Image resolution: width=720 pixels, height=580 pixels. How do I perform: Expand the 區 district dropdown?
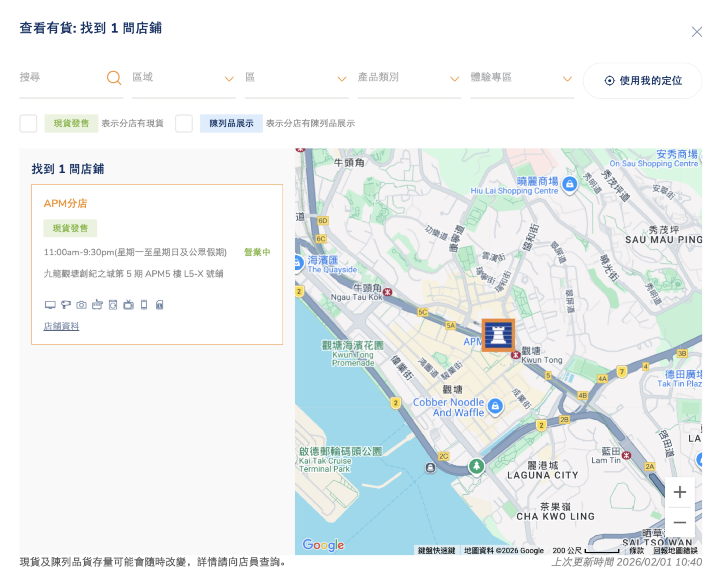coord(297,78)
